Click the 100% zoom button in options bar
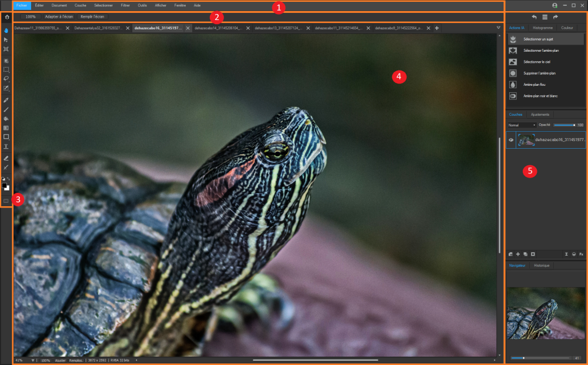Image resolution: width=588 pixels, height=365 pixels. click(31, 16)
